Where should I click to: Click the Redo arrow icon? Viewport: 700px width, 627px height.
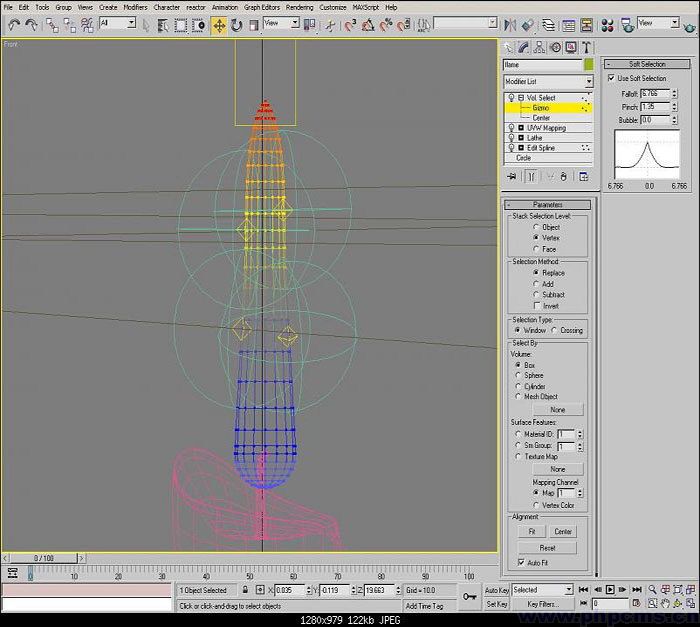pos(31,25)
